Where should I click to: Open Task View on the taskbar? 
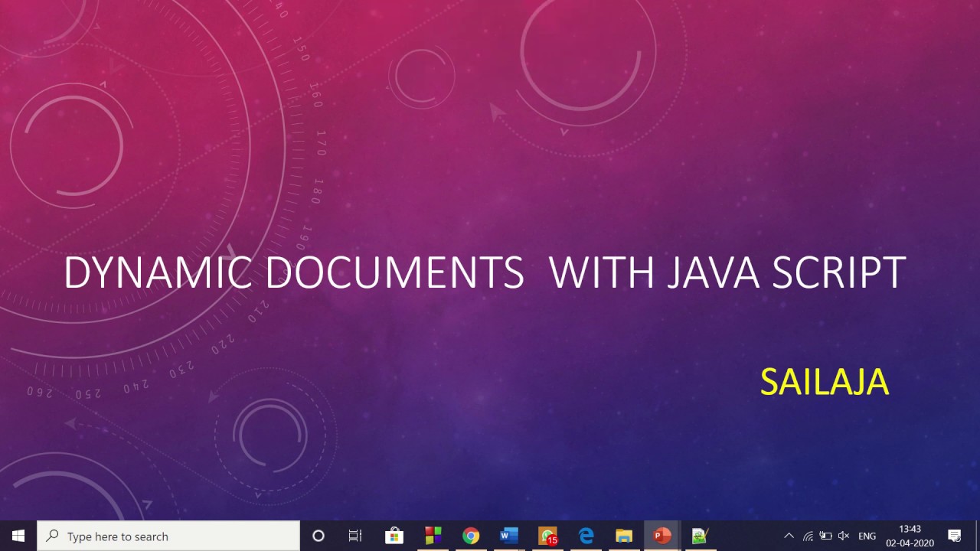point(355,536)
